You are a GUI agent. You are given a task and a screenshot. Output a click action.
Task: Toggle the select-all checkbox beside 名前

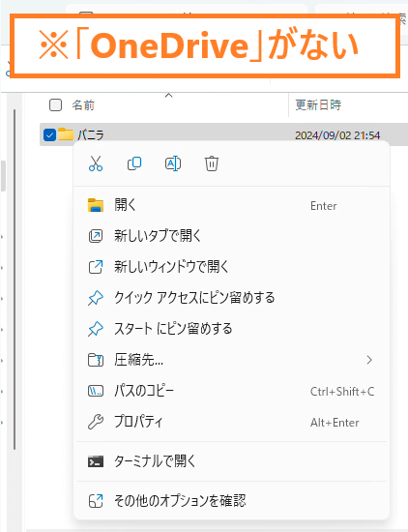(x=56, y=105)
